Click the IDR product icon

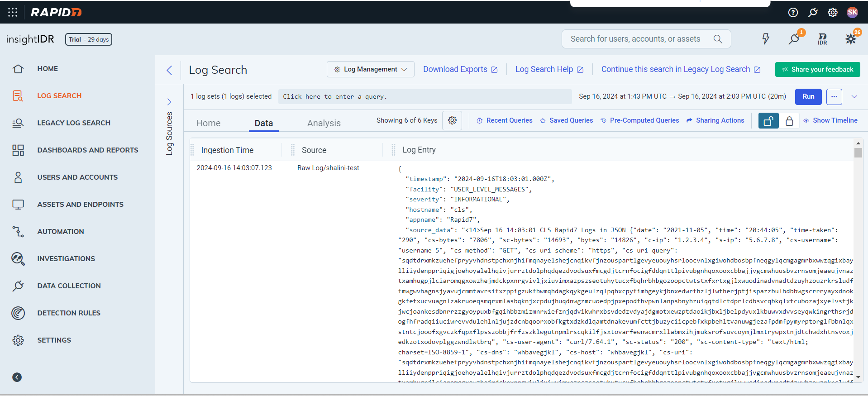pyautogui.click(x=823, y=39)
